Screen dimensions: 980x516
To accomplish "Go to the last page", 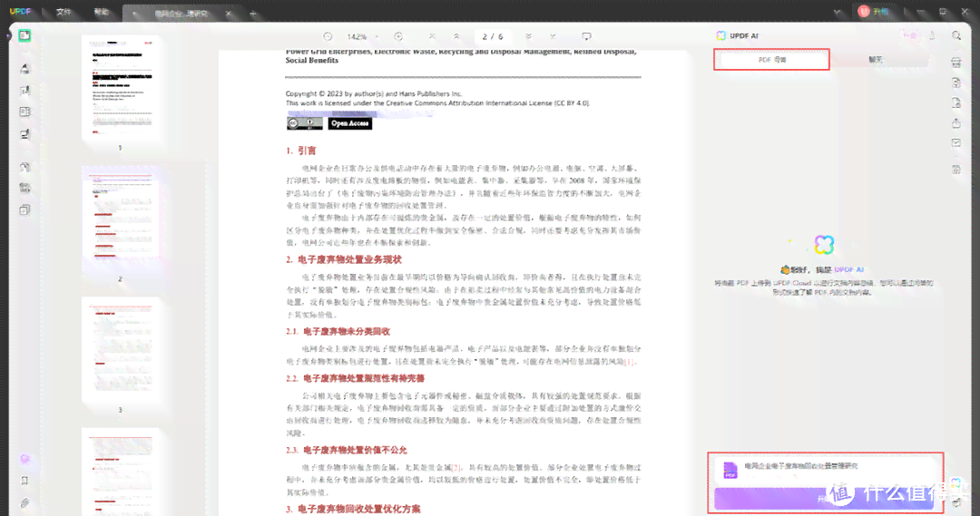I will click(554, 37).
